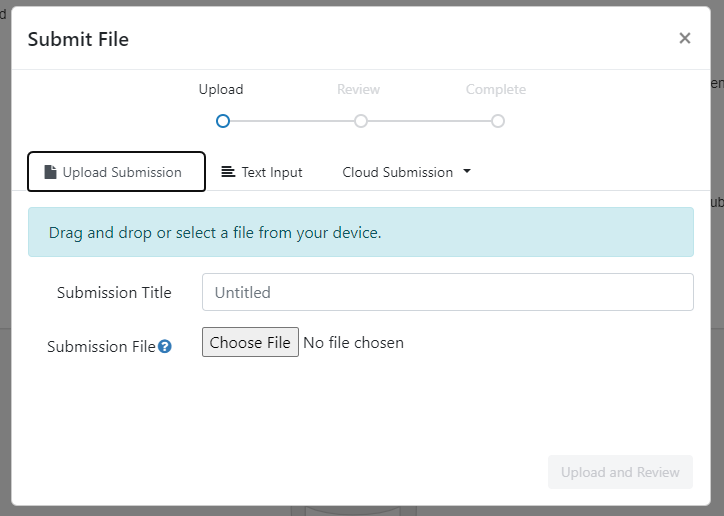Select the Review step label
Screen dimensions: 724x516
[358, 90]
